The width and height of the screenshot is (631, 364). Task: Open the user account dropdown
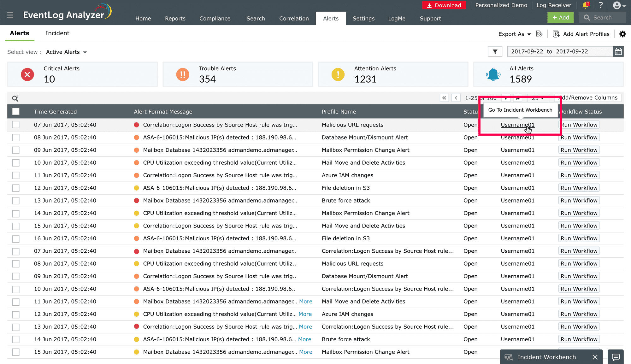point(619,5)
